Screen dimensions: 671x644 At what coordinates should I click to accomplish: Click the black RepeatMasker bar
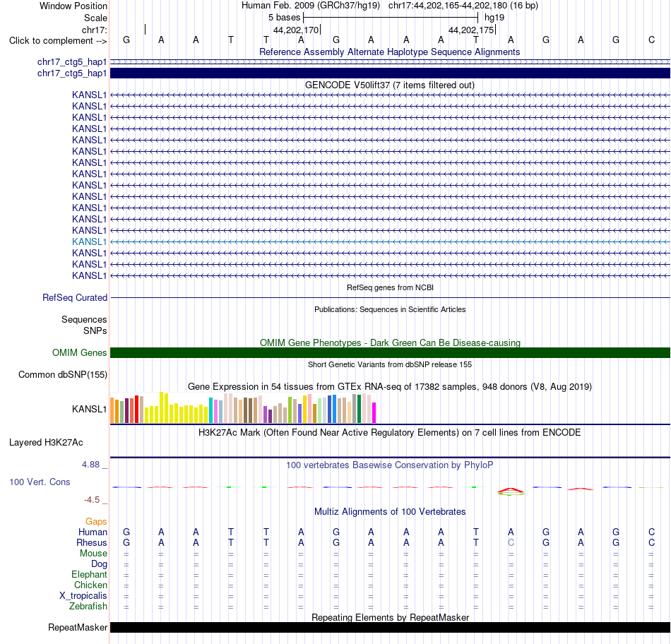pos(390,627)
